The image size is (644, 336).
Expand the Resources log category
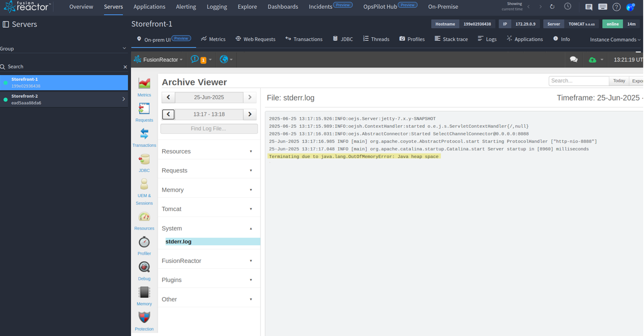(209, 151)
